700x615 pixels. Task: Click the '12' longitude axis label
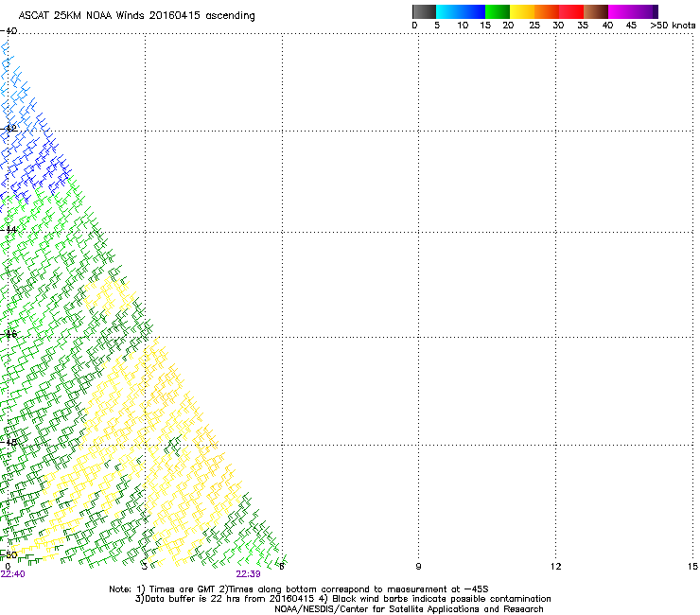click(x=555, y=567)
